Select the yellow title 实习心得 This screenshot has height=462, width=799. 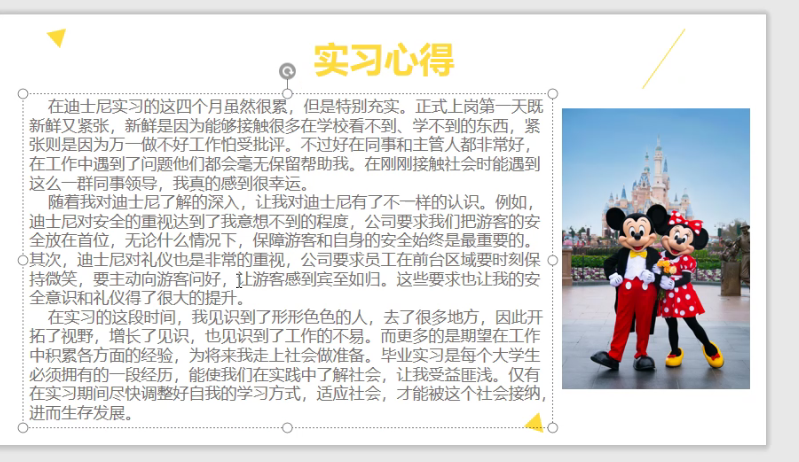tap(383, 60)
